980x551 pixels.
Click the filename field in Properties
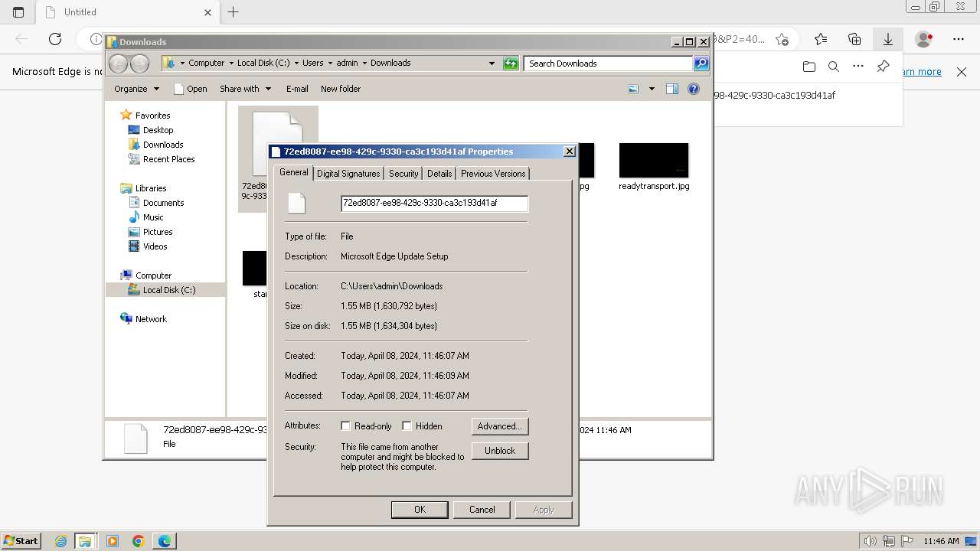434,204
